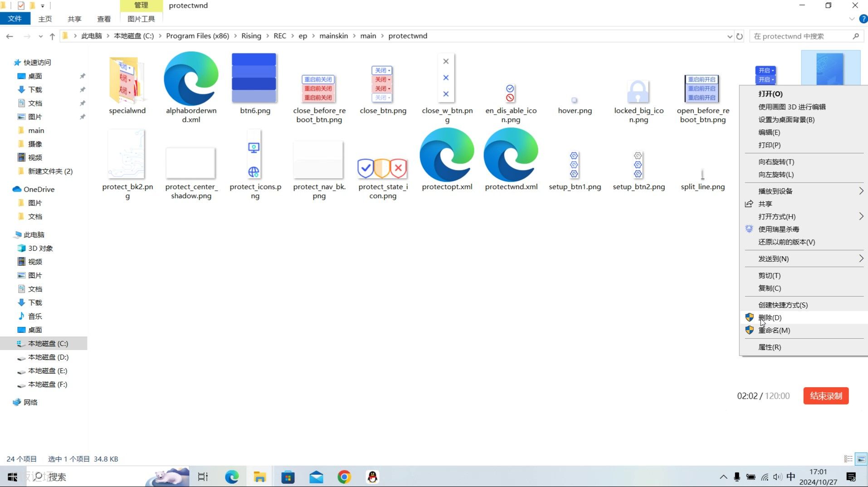Image resolution: width=868 pixels, height=487 pixels.
Task: Select the open_before_reboot_btn.png file
Action: [702, 88]
